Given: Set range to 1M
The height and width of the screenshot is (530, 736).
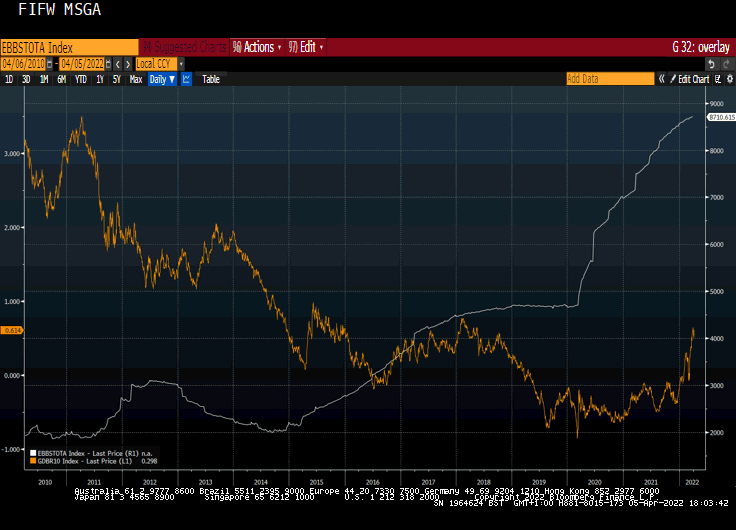Looking at the screenshot, I should click(44, 79).
